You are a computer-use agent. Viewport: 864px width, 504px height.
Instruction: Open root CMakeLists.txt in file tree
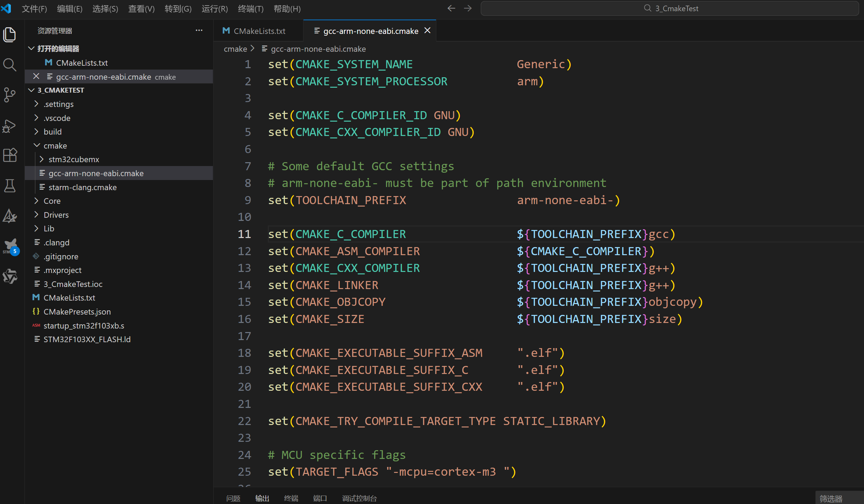pos(119,298)
